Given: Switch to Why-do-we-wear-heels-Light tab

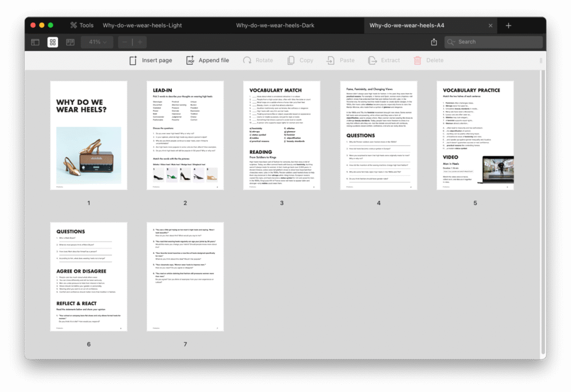Looking at the screenshot, I should point(142,25).
